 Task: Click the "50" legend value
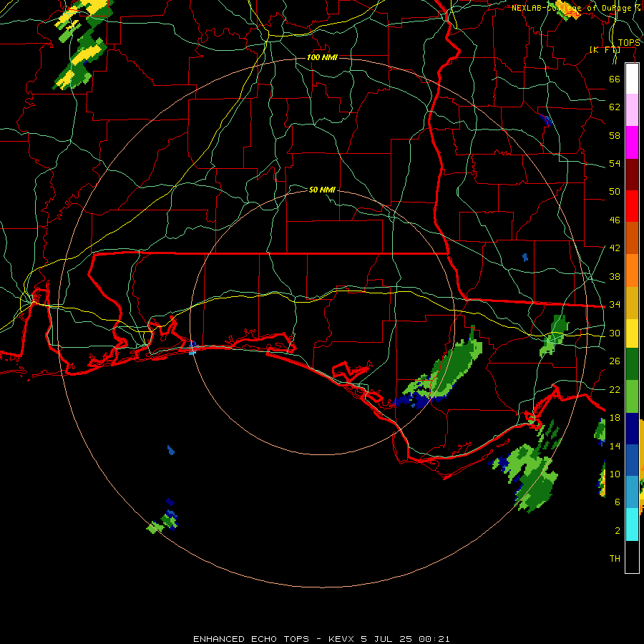click(615, 191)
